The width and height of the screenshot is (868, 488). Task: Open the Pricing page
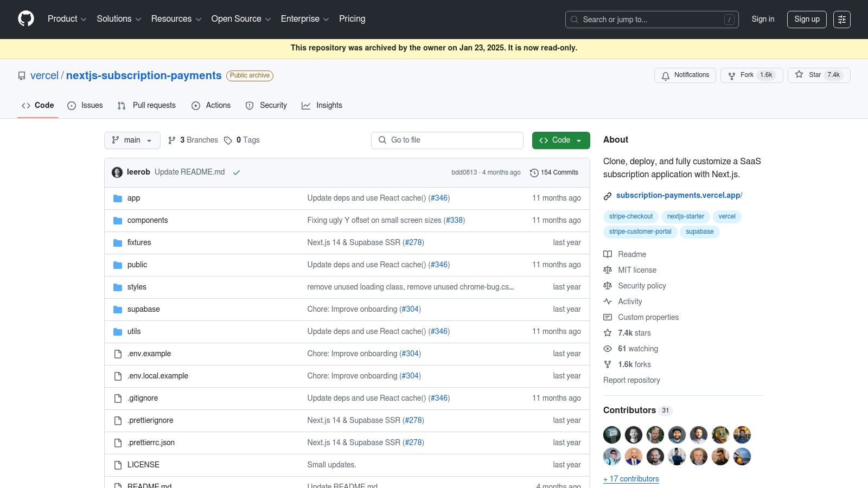[x=352, y=19]
